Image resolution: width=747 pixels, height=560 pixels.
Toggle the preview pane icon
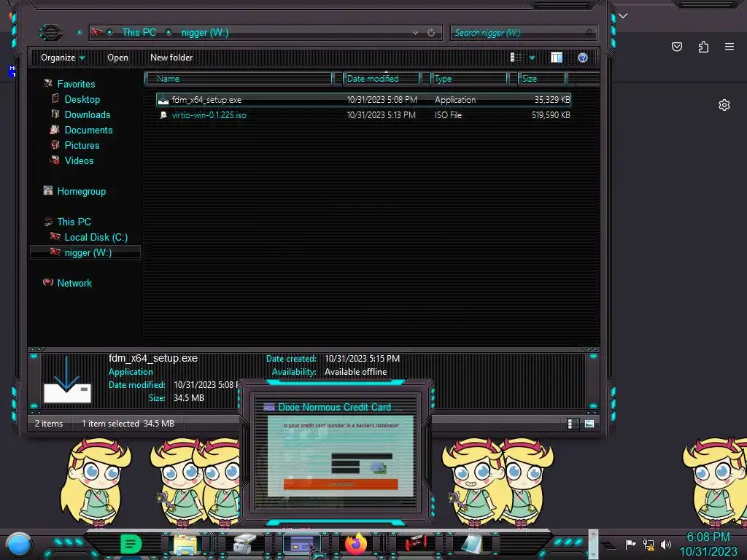tap(557, 58)
